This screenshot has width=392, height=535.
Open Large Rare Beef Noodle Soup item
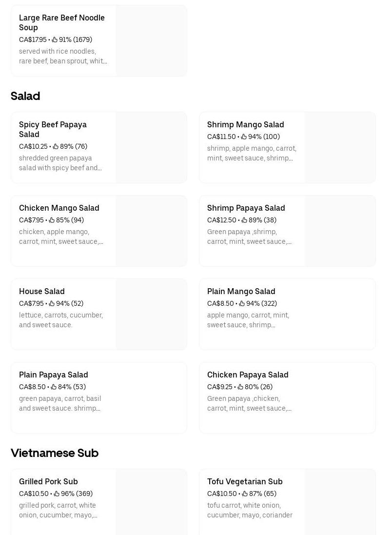point(62,22)
